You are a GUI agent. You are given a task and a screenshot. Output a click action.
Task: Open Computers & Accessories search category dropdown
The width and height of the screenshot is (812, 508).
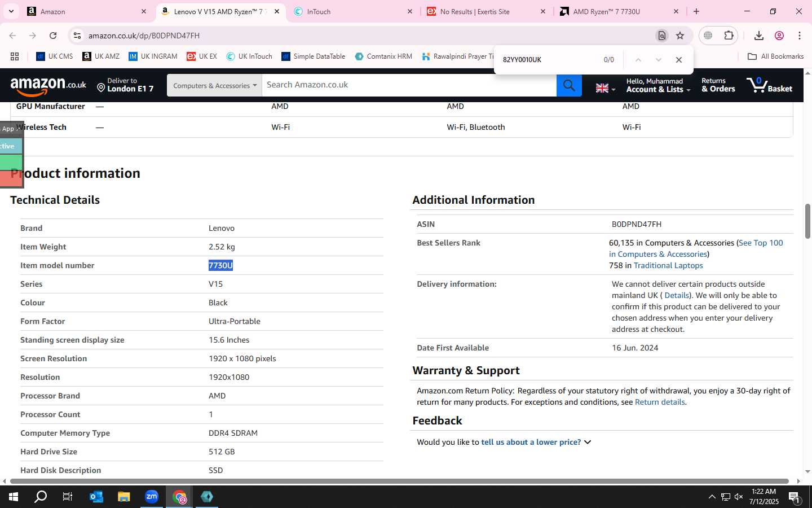tap(214, 85)
